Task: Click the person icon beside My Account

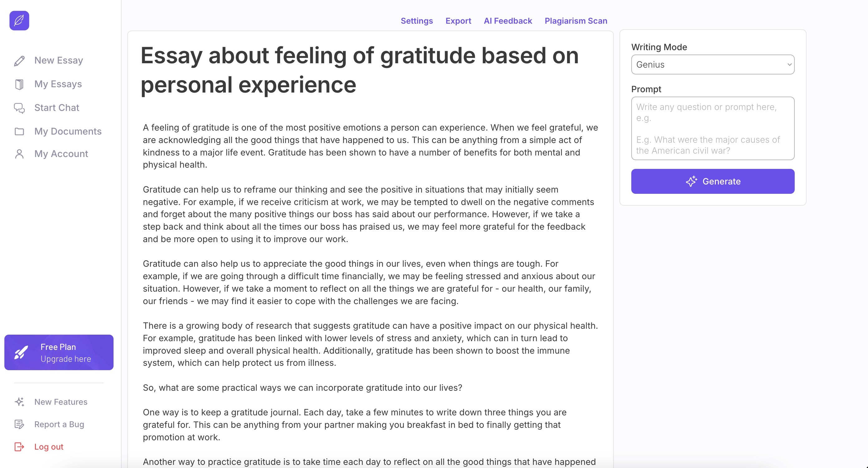Action: [x=19, y=154]
